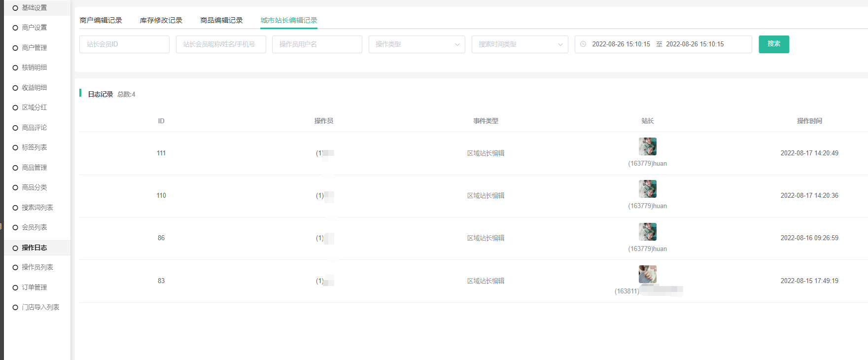This screenshot has width=868, height=360.
Task: Switch to the 商户编辑记录 tab
Action: [x=101, y=20]
